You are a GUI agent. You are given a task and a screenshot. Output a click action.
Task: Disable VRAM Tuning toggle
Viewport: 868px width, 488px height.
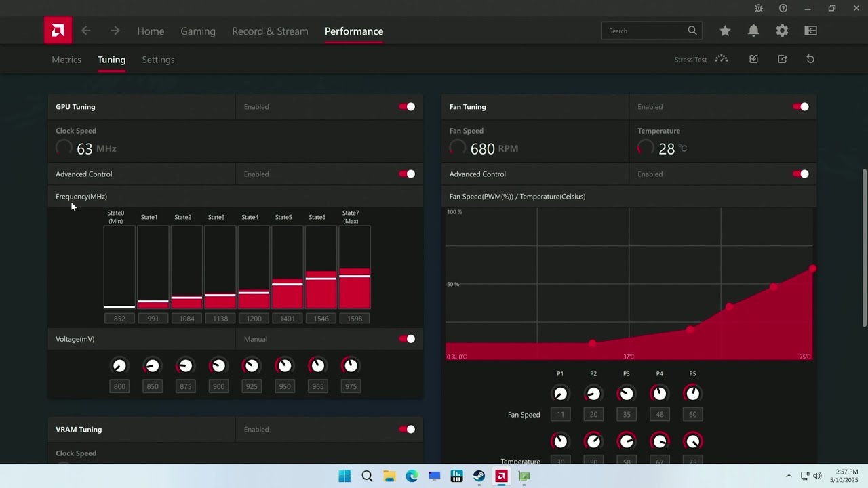coord(407,429)
